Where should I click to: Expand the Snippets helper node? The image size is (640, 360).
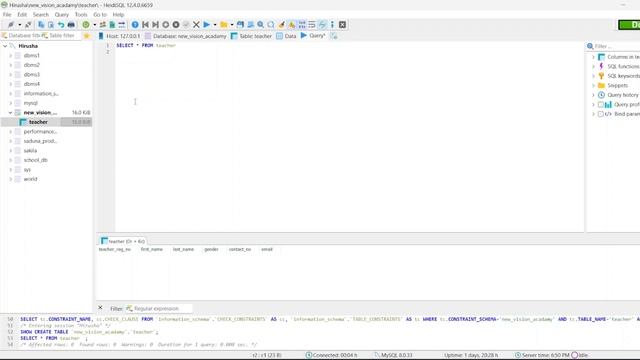click(x=593, y=86)
